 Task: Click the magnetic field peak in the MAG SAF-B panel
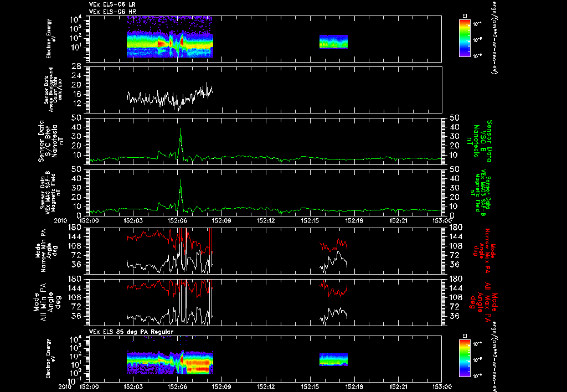coord(181,181)
